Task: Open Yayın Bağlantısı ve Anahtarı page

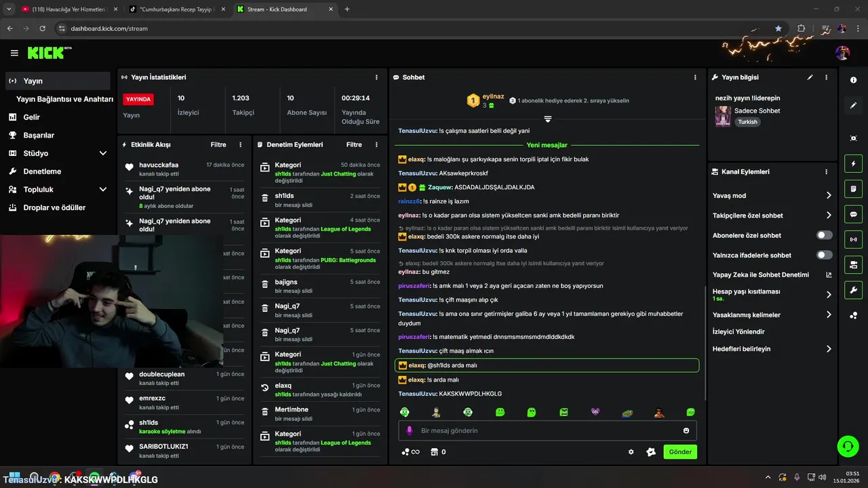Action: [x=64, y=99]
